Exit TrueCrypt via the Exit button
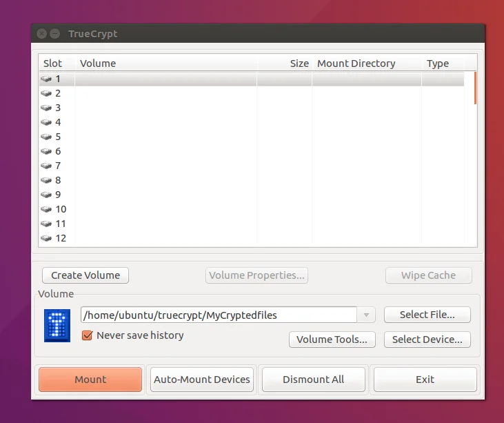 425,380
